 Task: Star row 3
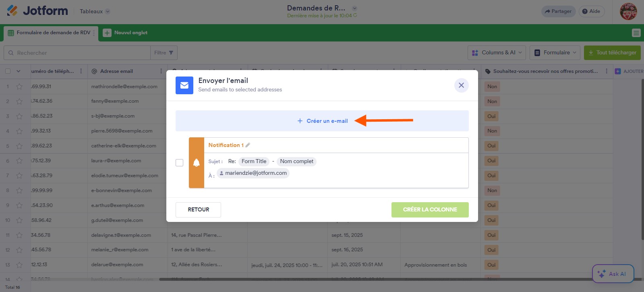[x=19, y=116]
